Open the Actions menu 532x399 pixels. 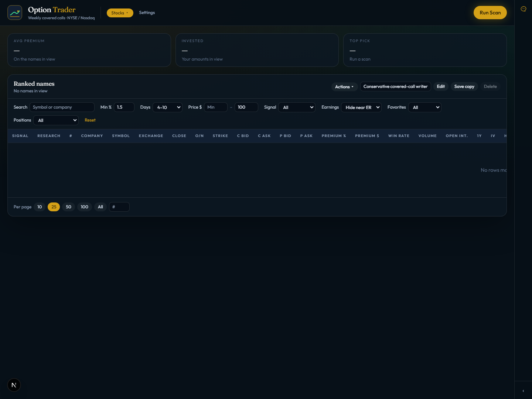344,87
